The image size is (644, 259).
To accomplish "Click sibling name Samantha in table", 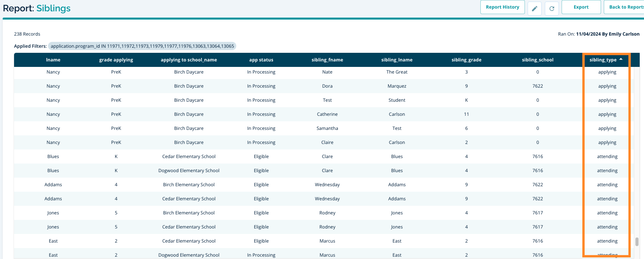I will point(327,128).
